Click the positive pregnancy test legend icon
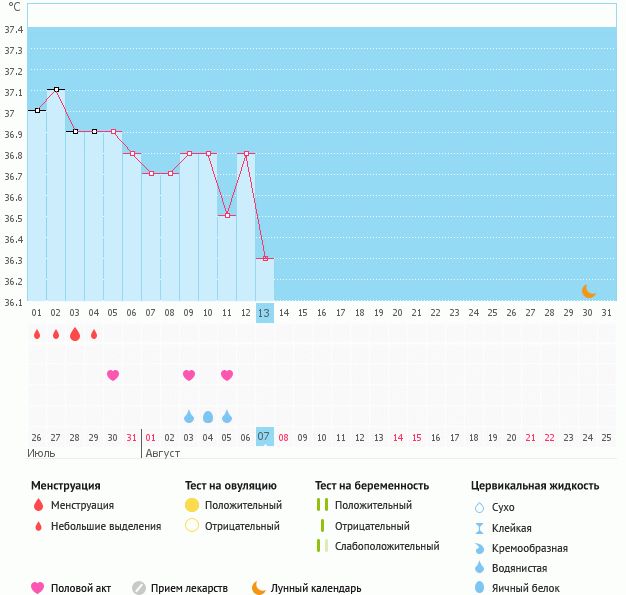The image size is (626, 595). pos(321,505)
